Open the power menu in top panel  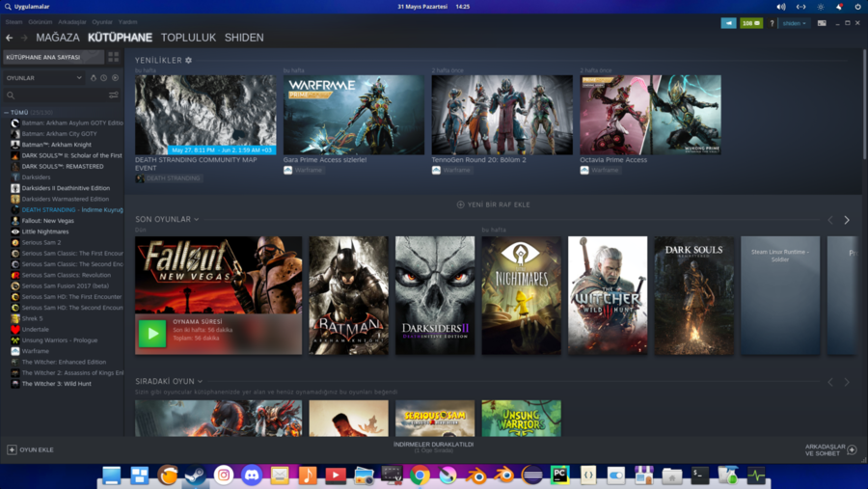coord(857,7)
